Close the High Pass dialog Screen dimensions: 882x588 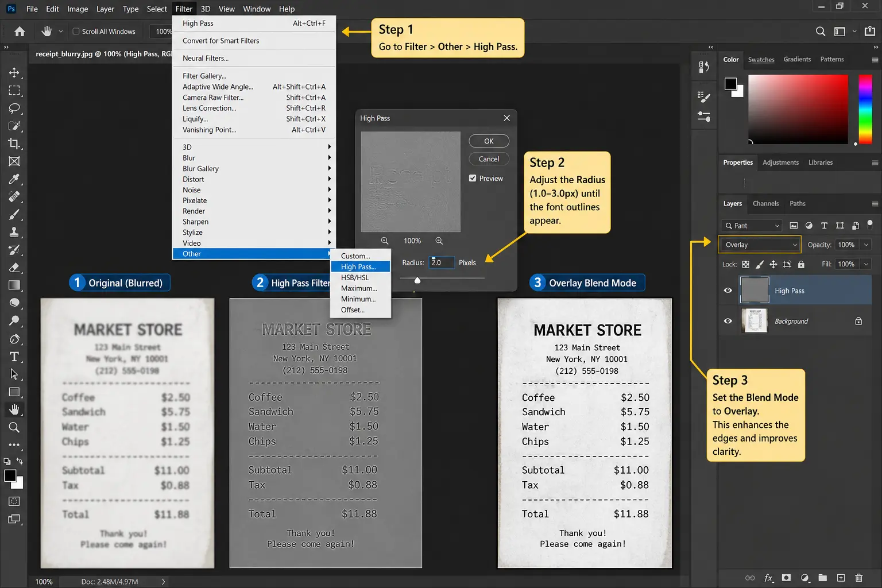point(506,118)
